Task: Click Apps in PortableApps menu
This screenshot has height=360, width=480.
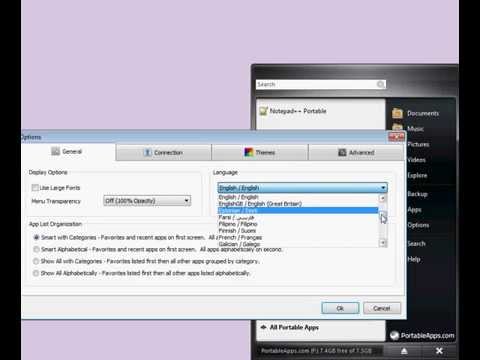Action: pos(414,210)
